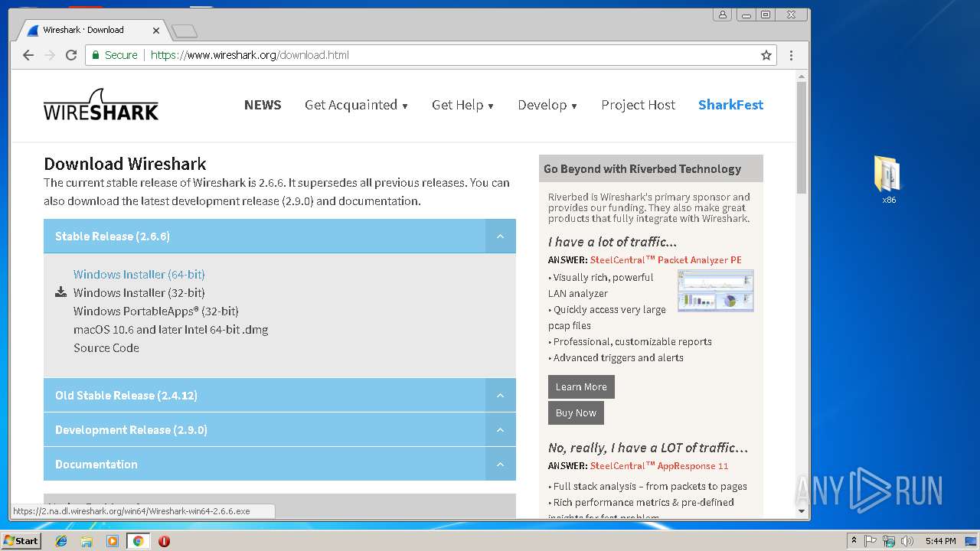Bookmark this page with the star icon
Image resolution: width=980 pixels, height=551 pixels.
click(766, 55)
